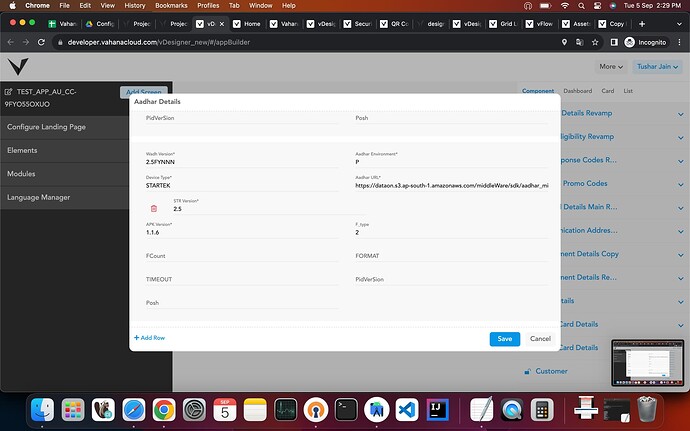Open the translate icon in address bar
The image size is (690, 431).
coord(580,42)
